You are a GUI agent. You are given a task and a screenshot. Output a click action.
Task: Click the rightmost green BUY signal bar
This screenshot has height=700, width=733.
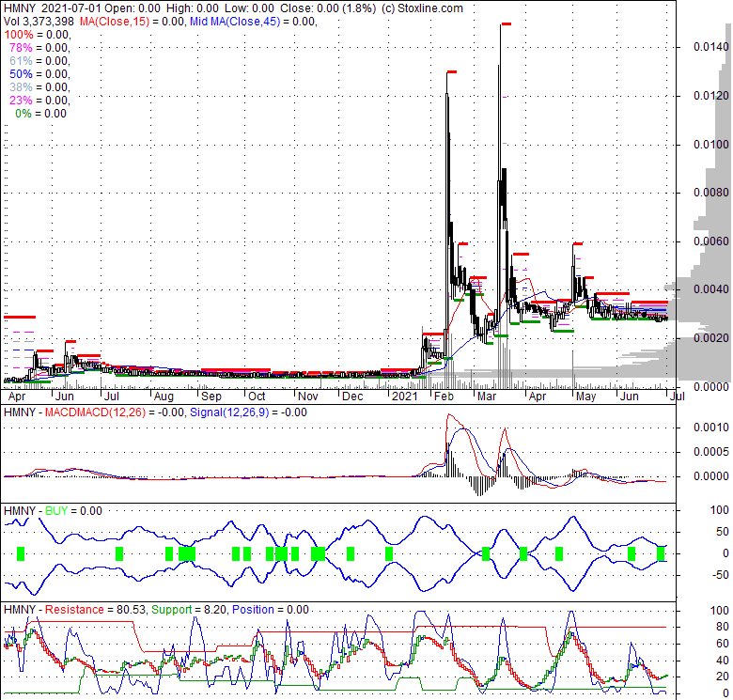click(x=661, y=553)
